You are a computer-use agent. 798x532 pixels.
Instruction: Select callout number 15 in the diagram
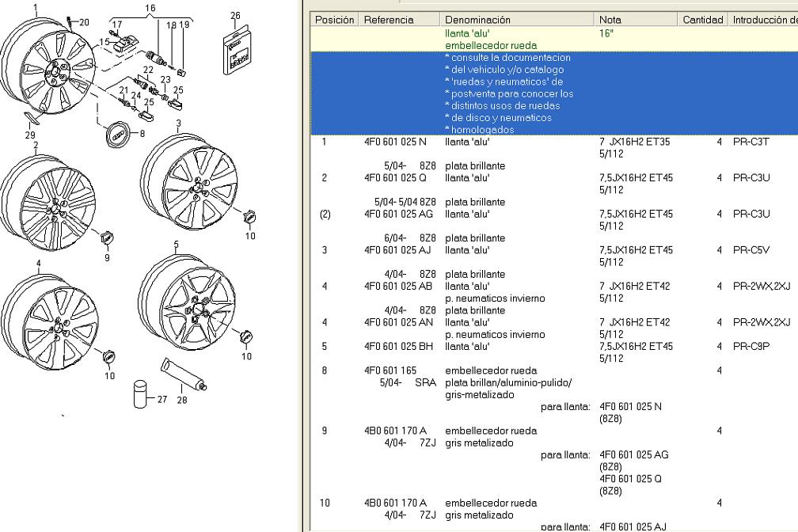point(104,42)
